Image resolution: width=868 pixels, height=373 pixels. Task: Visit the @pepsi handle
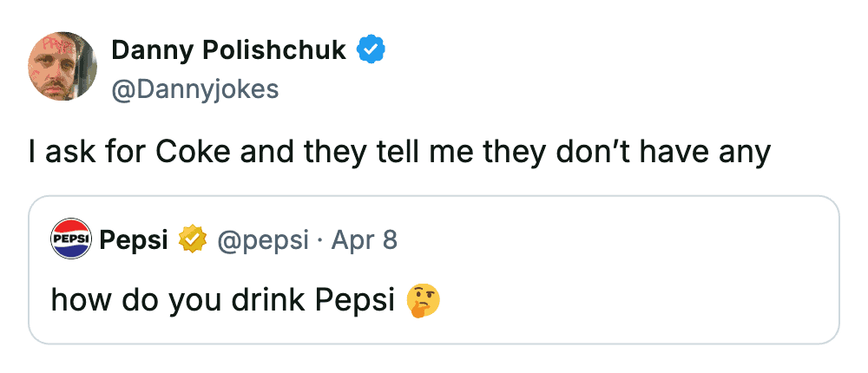coord(261,239)
